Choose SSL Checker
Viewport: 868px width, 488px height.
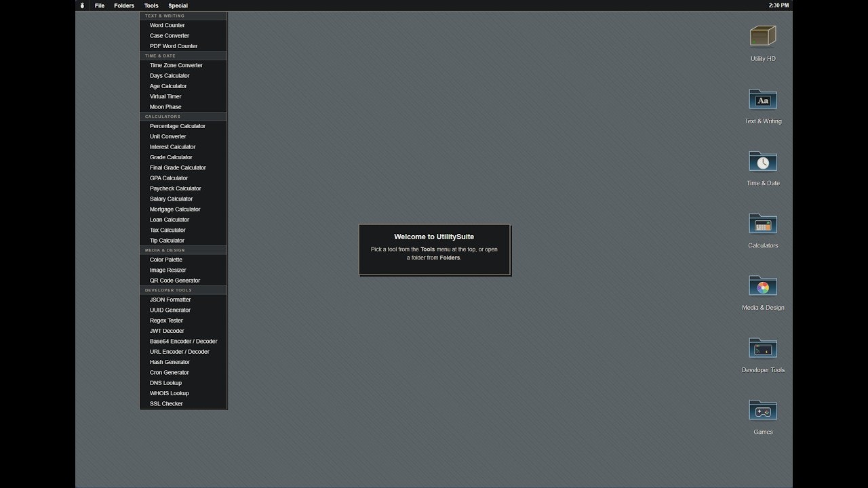[x=183, y=404]
